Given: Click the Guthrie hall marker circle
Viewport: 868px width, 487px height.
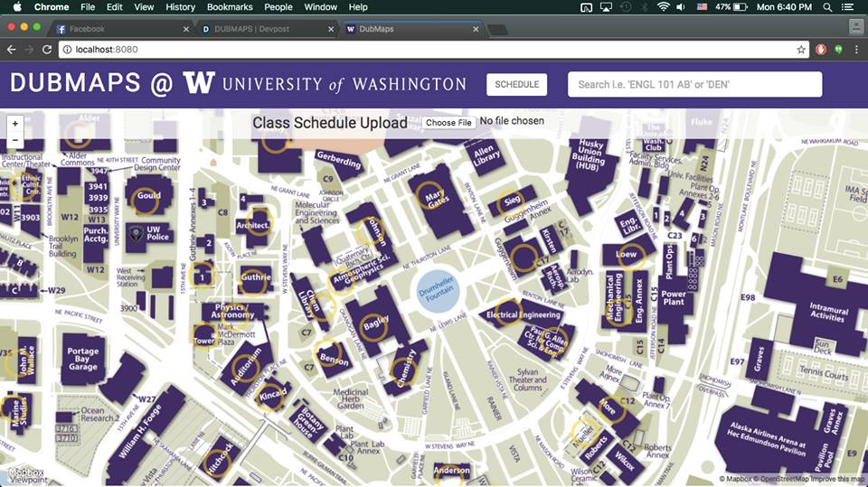Looking at the screenshot, I should (x=253, y=280).
